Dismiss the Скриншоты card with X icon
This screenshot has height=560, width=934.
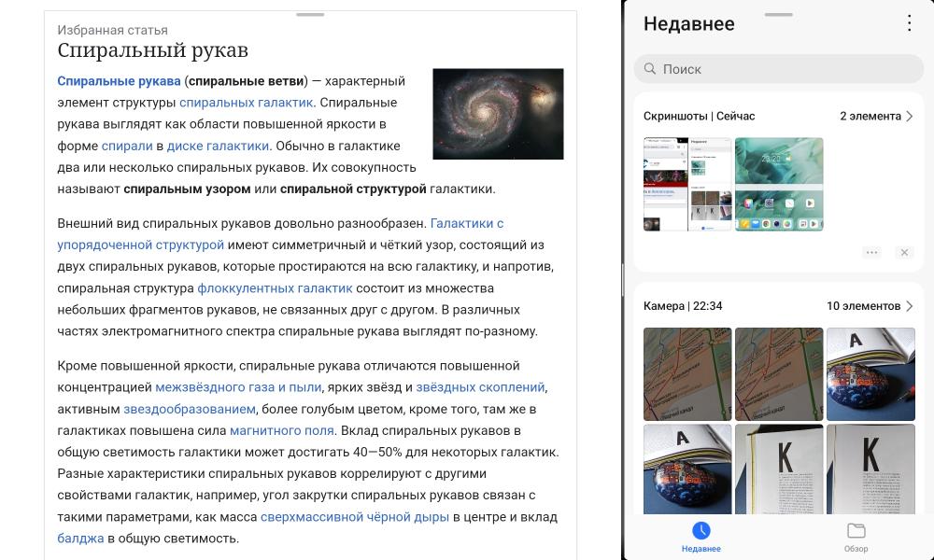pos(903,252)
